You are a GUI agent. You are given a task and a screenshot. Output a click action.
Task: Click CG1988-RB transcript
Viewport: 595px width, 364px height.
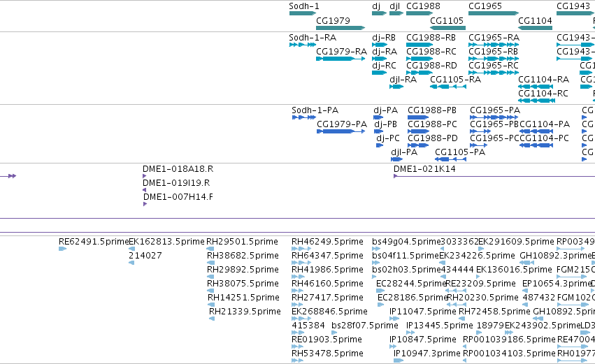420,45
